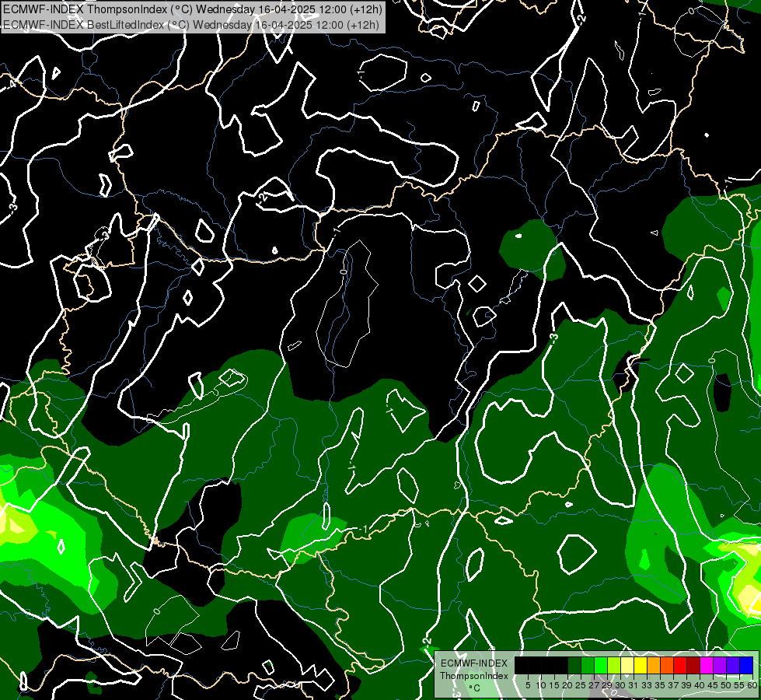Click the medium green 25–27 legend swatch
Viewport: 761px width, 700px height.
[x=588, y=665]
